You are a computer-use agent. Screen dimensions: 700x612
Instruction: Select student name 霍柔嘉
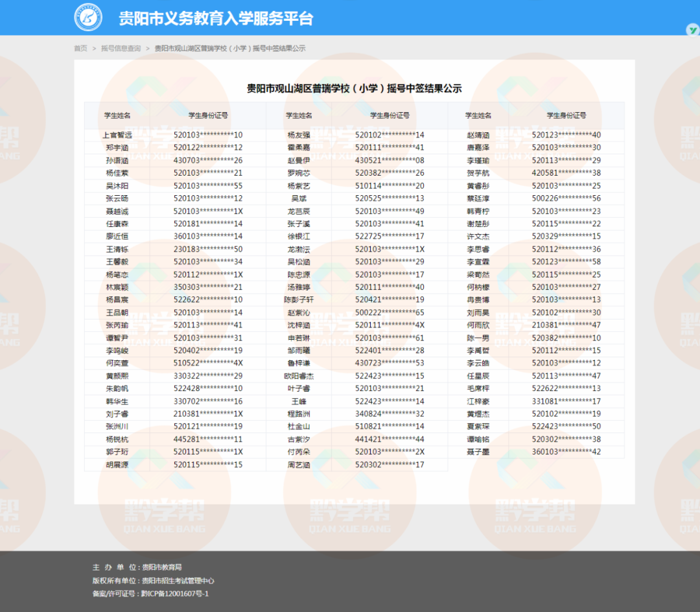[299, 147]
